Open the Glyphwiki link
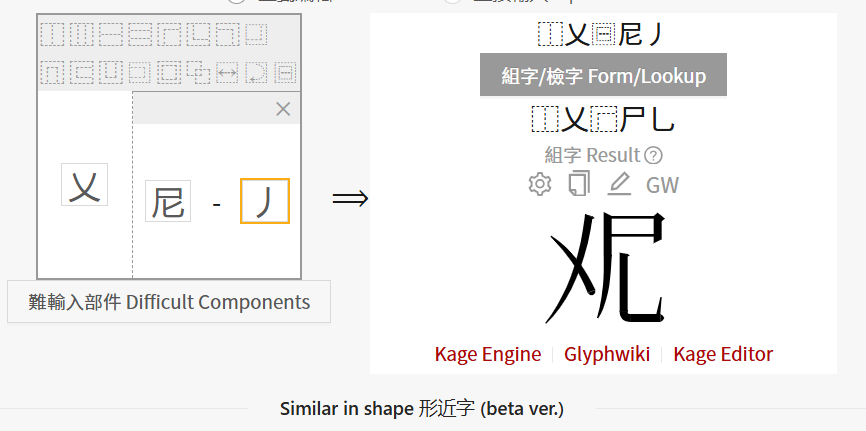This screenshot has height=431, width=866. coord(606,354)
